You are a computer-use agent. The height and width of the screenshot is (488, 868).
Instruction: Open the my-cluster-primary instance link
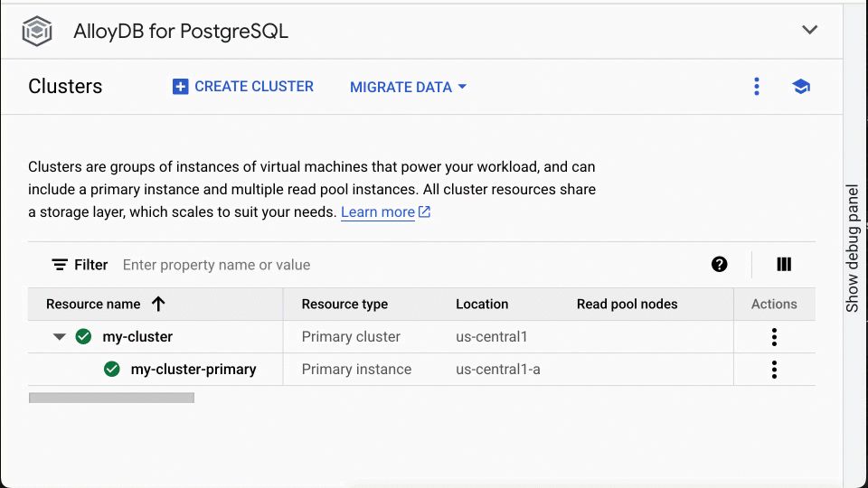click(x=193, y=369)
